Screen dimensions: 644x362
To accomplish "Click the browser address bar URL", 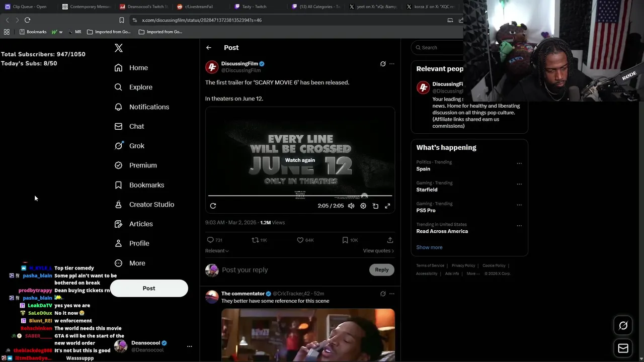I will [x=202, y=20].
